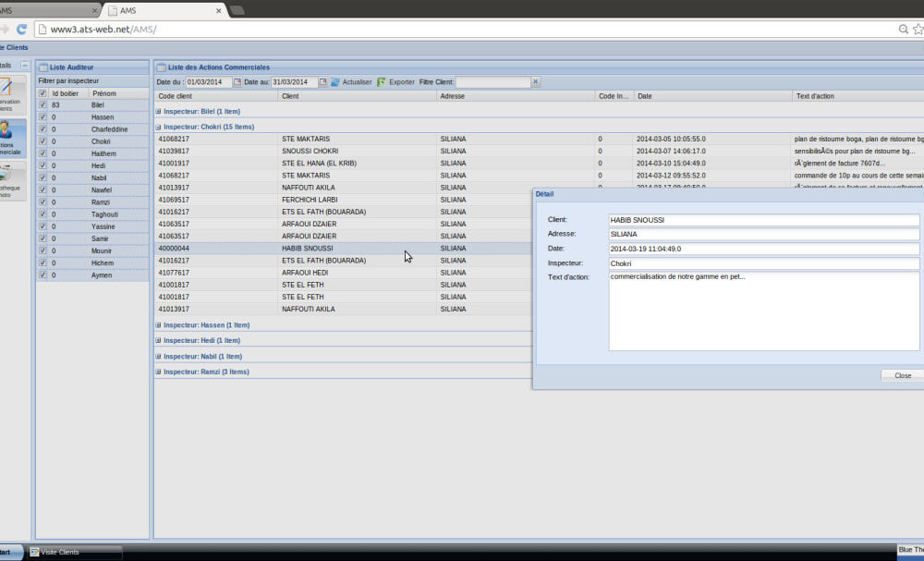Toggle the select-all checkbox in auditor list header
The image size is (924, 561).
coord(43,93)
